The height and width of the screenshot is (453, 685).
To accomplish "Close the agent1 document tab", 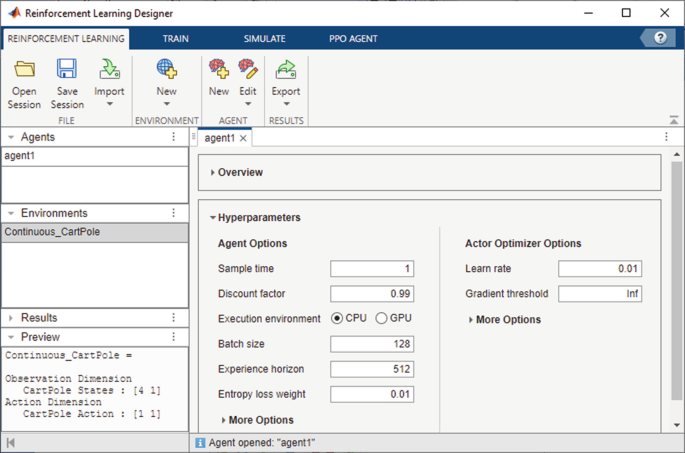I will coord(243,139).
